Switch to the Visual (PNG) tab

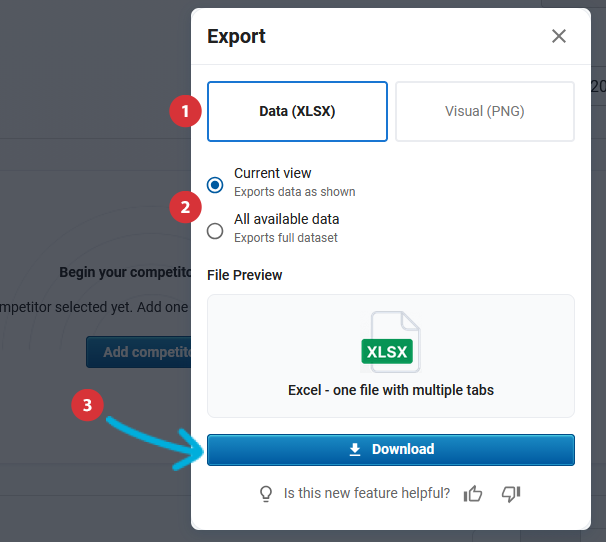pos(485,112)
